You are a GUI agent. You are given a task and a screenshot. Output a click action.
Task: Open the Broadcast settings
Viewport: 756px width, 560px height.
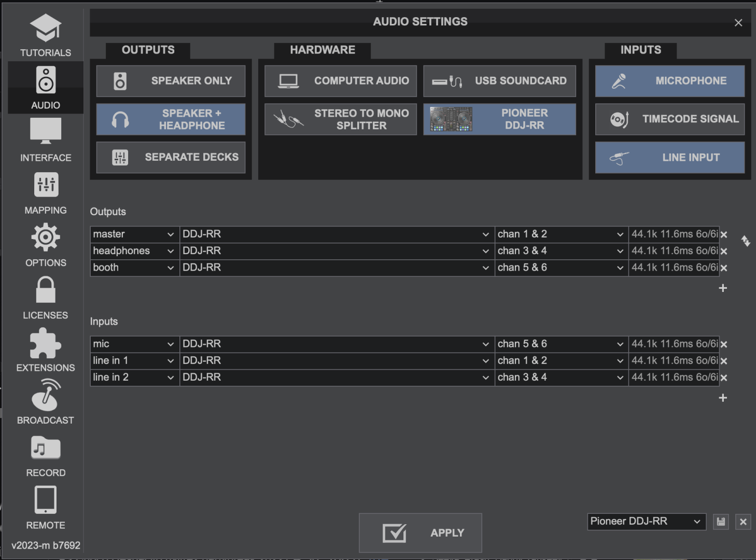46,402
